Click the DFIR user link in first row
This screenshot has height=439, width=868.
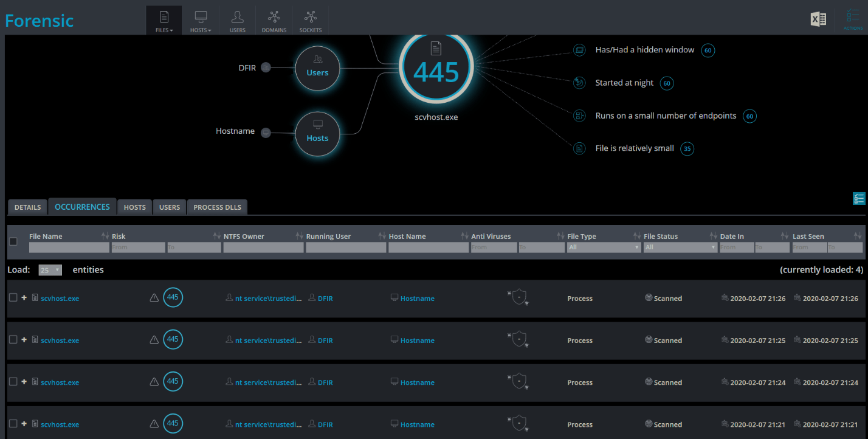click(325, 299)
